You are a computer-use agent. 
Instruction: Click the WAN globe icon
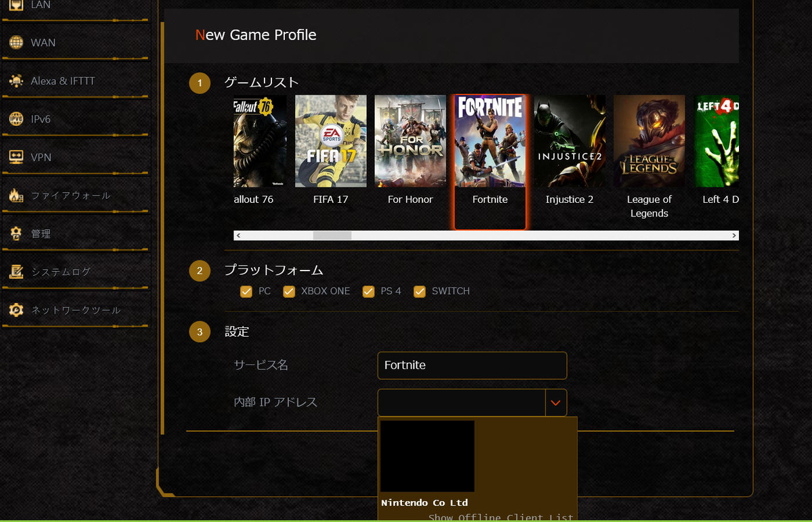(16, 43)
